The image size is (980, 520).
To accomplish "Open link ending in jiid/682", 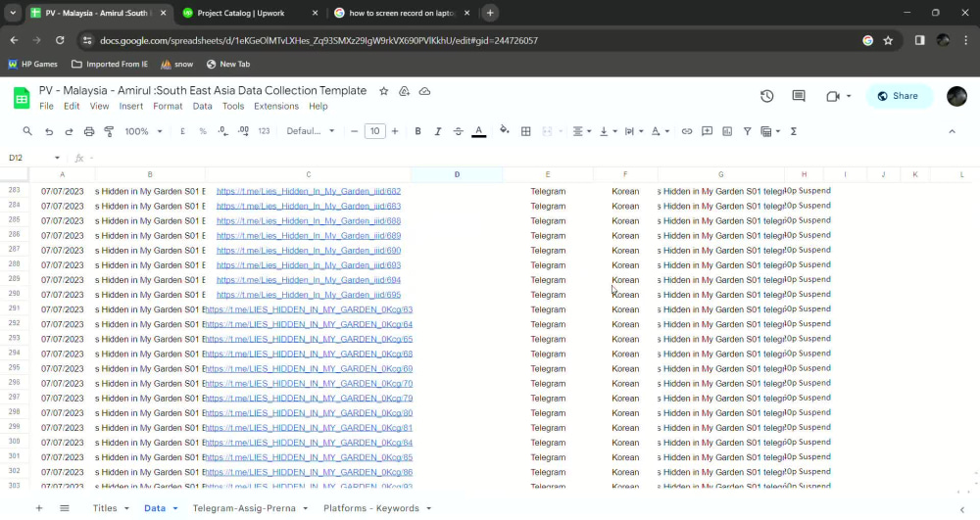I will [x=309, y=191].
